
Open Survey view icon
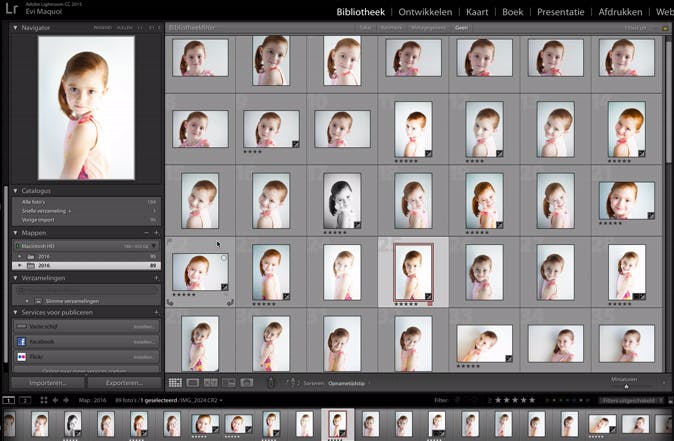click(229, 383)
